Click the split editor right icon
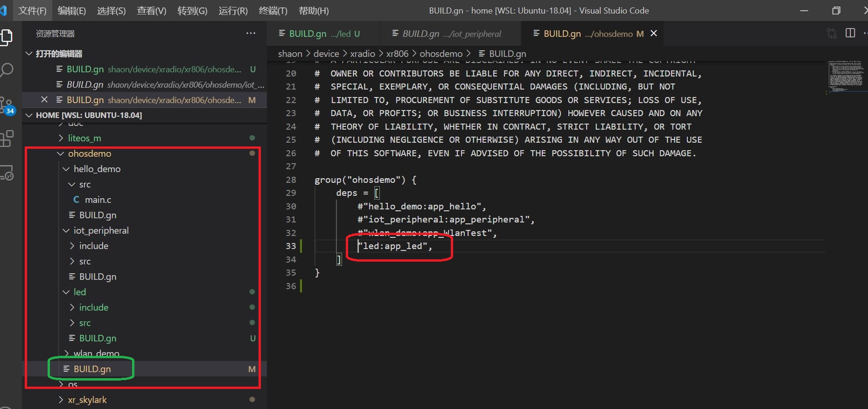This screenshot has height=409, width=868. (850, 33)
